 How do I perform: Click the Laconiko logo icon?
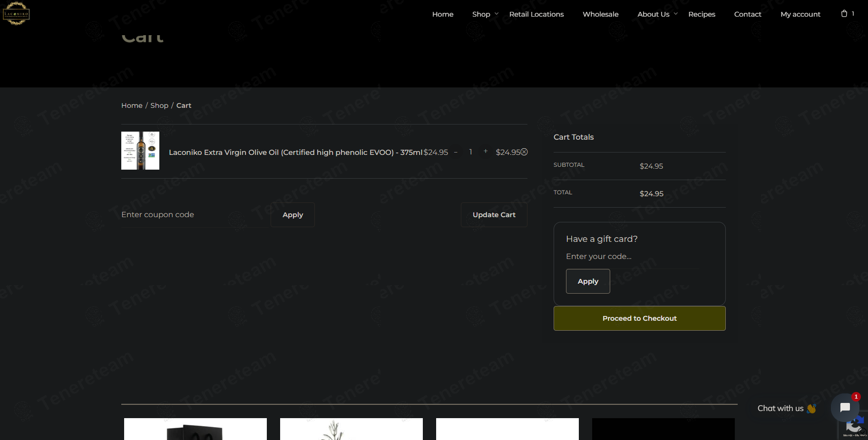pyautogui.click(x=16, y=13)
